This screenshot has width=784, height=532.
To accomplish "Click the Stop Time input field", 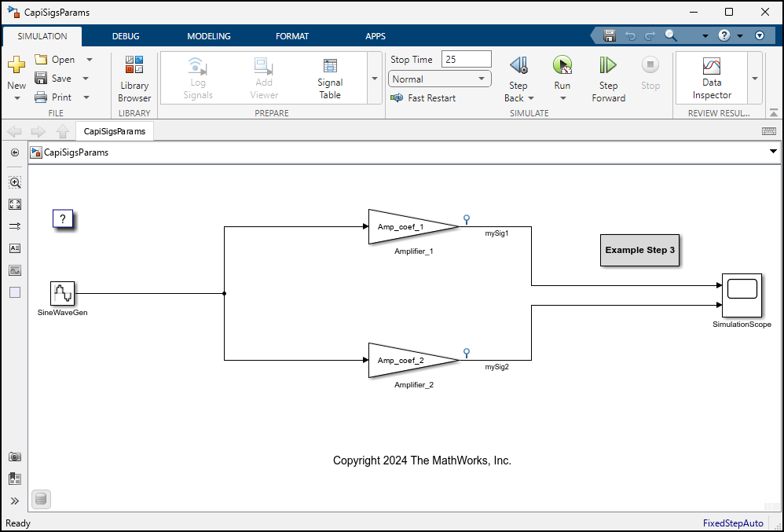I will 466,59.
